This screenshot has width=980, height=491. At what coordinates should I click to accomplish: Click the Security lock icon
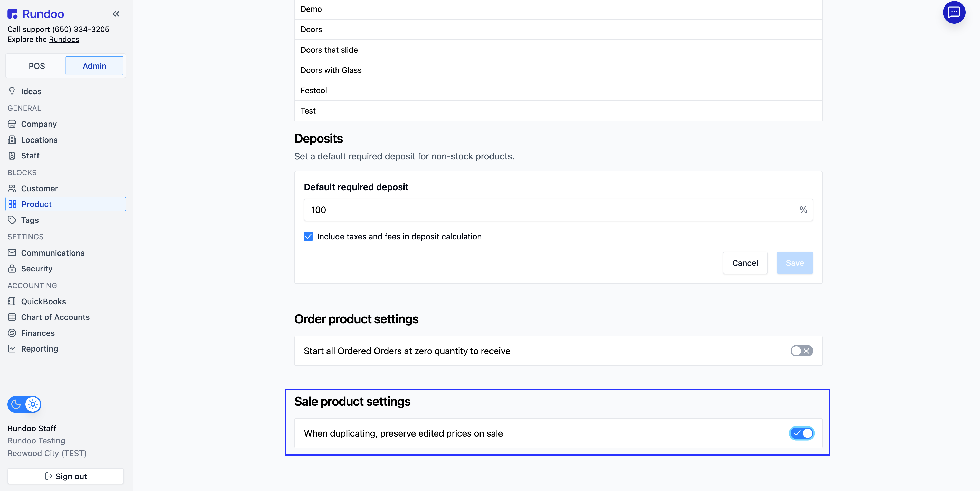point(12,269)
